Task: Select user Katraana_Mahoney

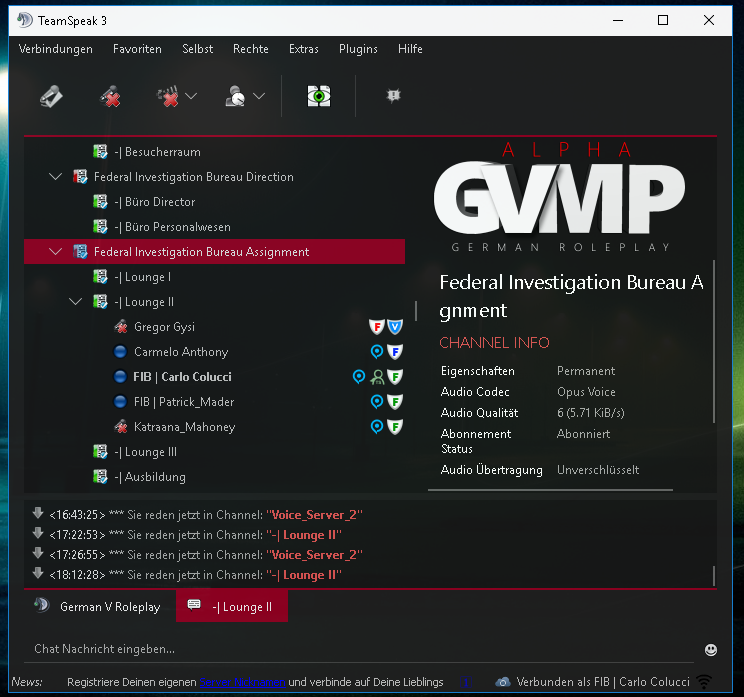Action: pyautogui.click(x=185, y=427)
